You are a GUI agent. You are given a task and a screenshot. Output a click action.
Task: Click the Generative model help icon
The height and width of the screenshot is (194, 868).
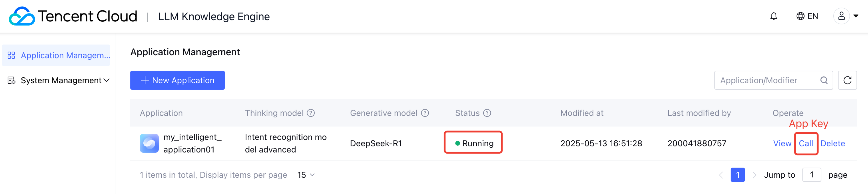[x=425, y=113]
